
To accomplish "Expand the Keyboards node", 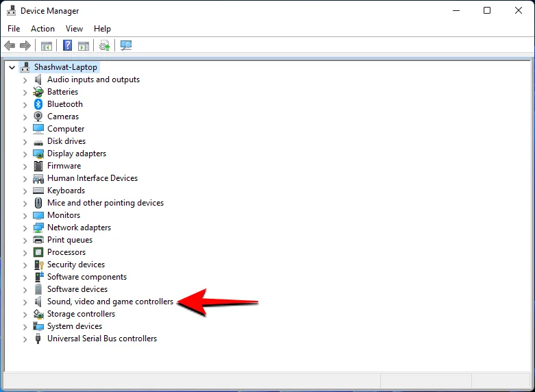I will click(x=25, y=191).
